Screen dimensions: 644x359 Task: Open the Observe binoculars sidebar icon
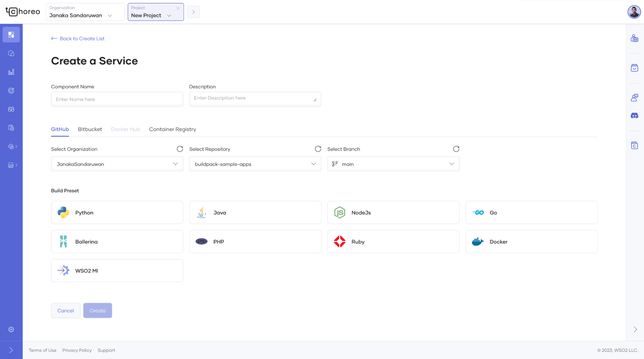11,109
